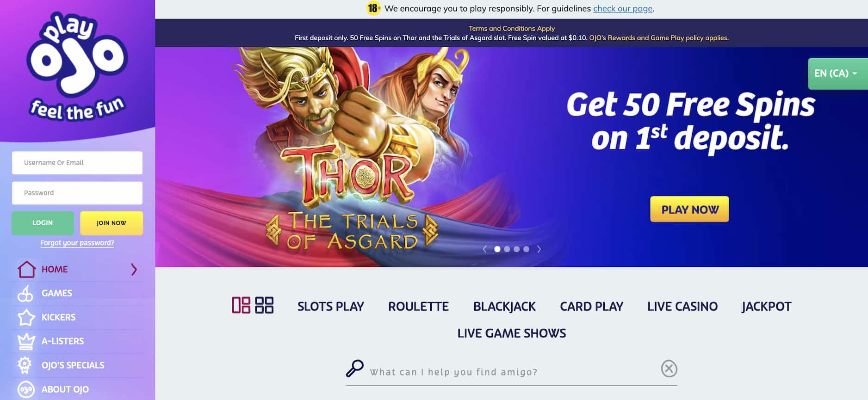Click the Forgot your password link
This screenshot has height=400, width=868.
pos(77,243)
